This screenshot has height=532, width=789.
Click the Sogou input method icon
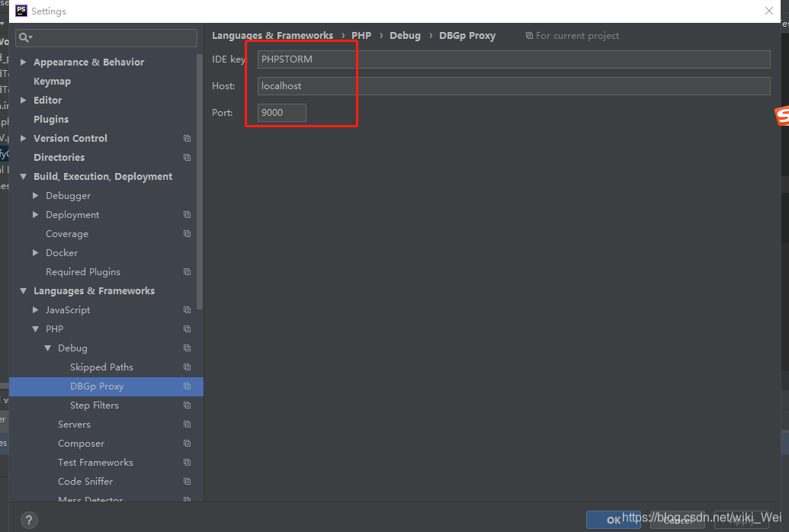coord(782,116)
